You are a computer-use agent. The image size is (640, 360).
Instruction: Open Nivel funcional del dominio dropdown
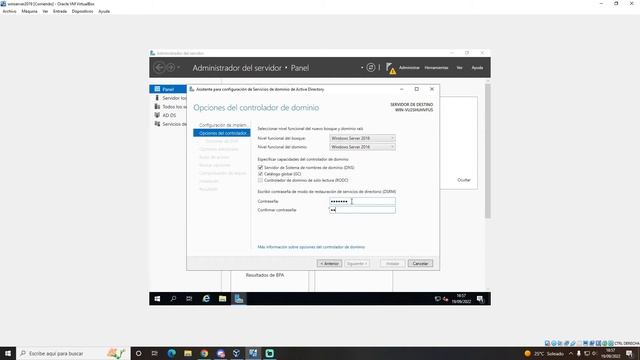pos(362,147)
